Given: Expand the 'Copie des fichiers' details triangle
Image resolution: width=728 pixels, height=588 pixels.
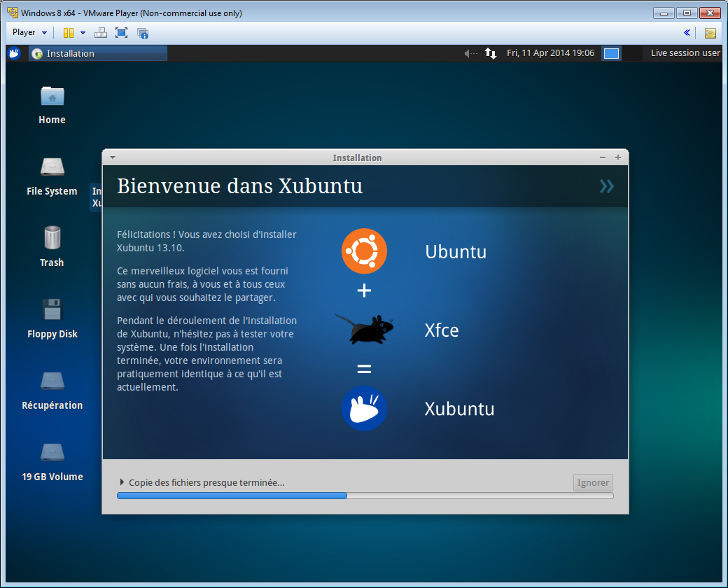Looking at the screenshot, I should (122, 482).
